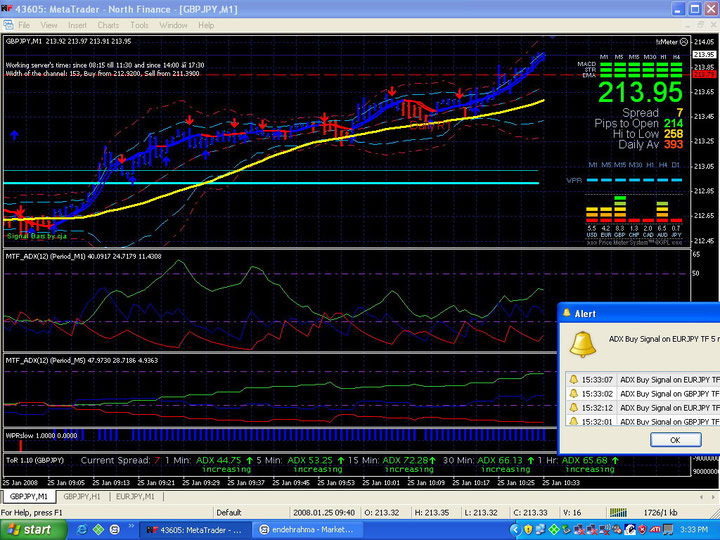The height and width of the screenshot is (540, 720).
Task: Click the ATI tray icon
Action: (655, 530)
